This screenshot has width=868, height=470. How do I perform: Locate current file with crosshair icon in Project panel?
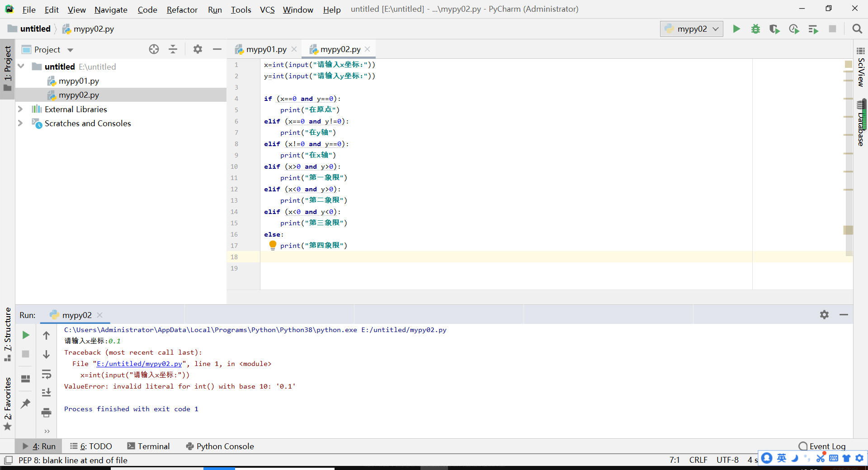pyautogui.click(x=154, y=49)
